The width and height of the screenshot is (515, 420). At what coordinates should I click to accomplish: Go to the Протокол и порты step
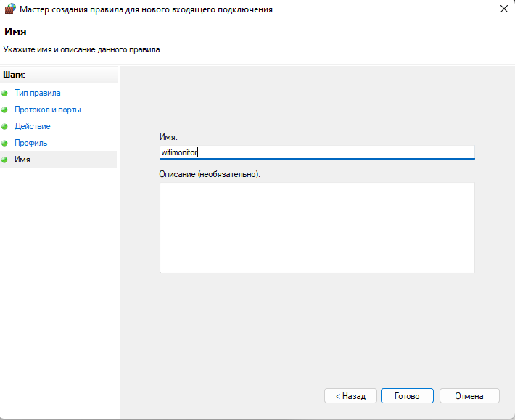pos(48,110)
